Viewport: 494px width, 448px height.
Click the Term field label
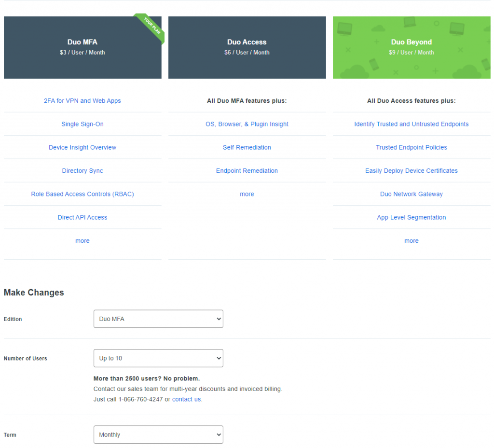pos(10,435)
